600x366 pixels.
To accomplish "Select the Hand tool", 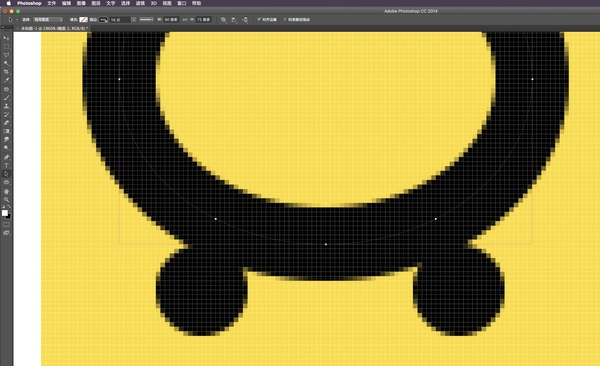I will [7, 191].
